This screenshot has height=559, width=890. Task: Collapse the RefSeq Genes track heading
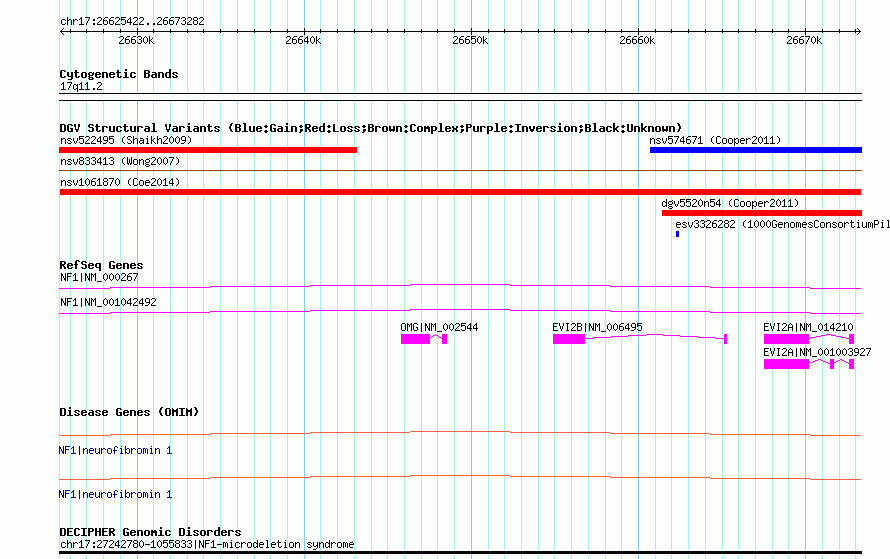[x=101, y=265]
